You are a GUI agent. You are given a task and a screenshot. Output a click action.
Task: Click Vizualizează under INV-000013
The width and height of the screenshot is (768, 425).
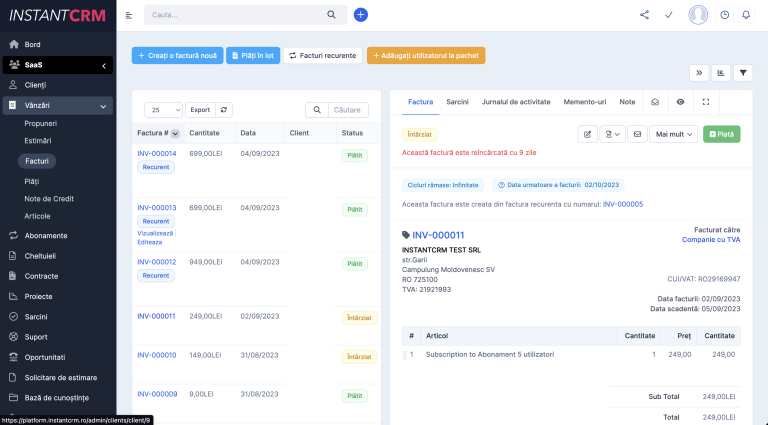[x=155, y=234]
